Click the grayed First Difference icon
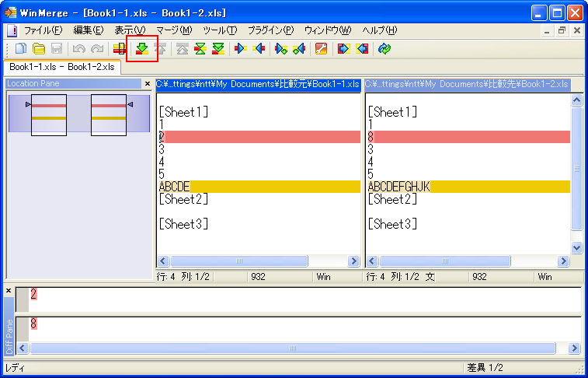The image size is (588, 378). 183,49
